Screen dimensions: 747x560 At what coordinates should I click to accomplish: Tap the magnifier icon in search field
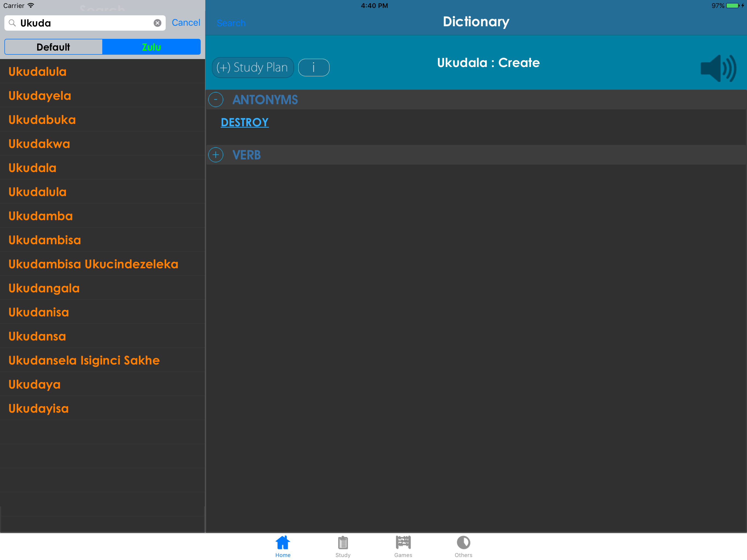pyautogui.click(x=12, y=23)
